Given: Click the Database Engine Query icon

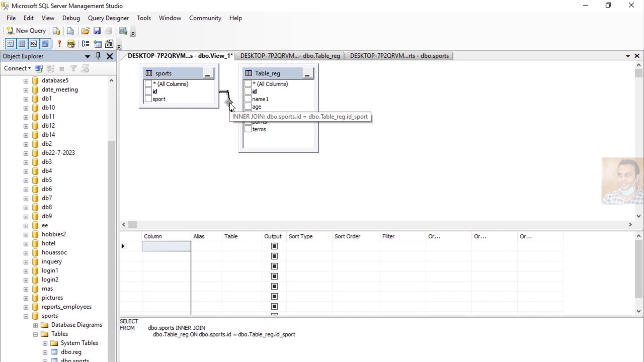Looking at the screenshot, I should click(57, 31).
